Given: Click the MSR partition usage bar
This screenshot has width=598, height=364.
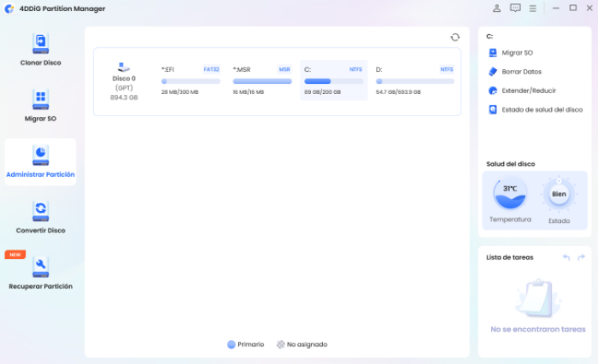Looking at the screenshot, I should tap(261, 81).
